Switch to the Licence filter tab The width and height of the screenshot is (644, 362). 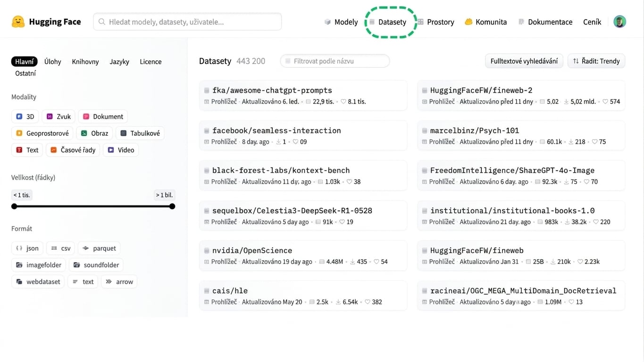pyautogui.click(x=151, y=62)
